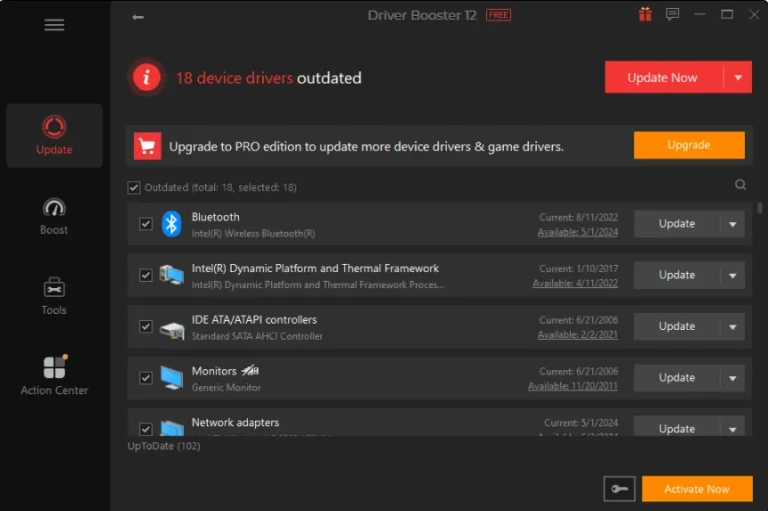
Task: Click the IDE ATA/ATAPI controller icon
Action: tap(172, 329)
